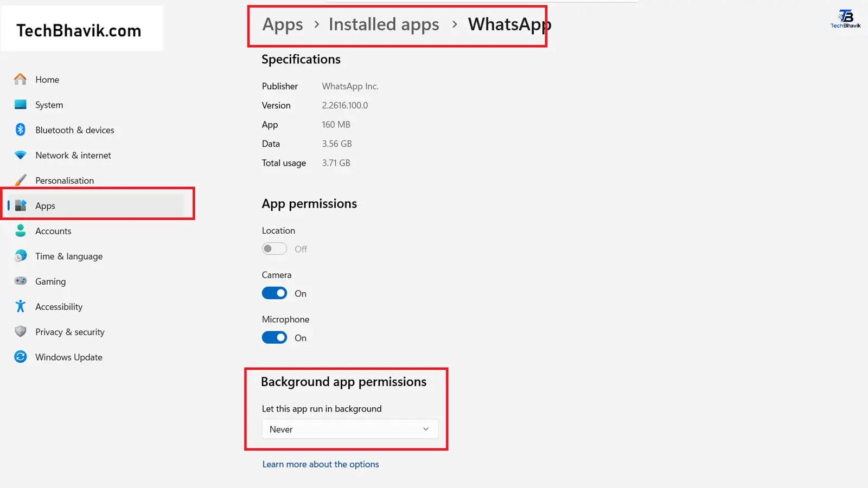868x488 pixels.
Task: Click the Gaming controller icon
Action: pyautogui.click(x=20, y=281)
